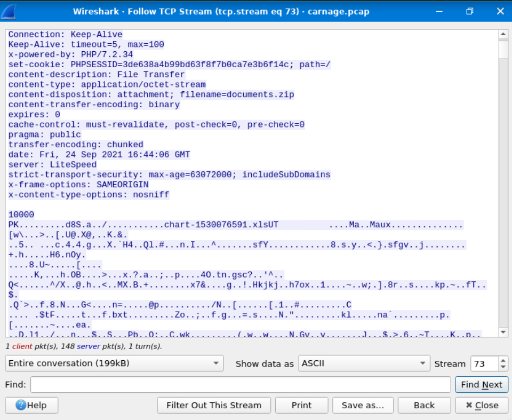Click the Stream number field showing 73
This screenshot has height=420, width=512.
pos(485,363)
